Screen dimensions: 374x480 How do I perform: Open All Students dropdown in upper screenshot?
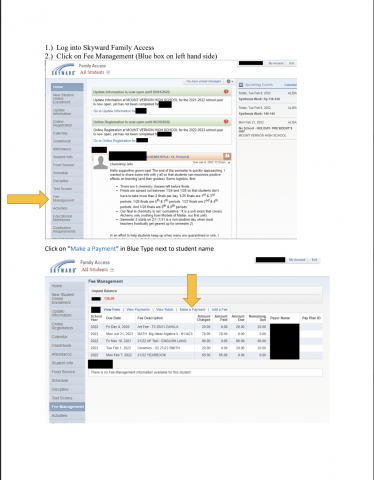click(108, 72)
